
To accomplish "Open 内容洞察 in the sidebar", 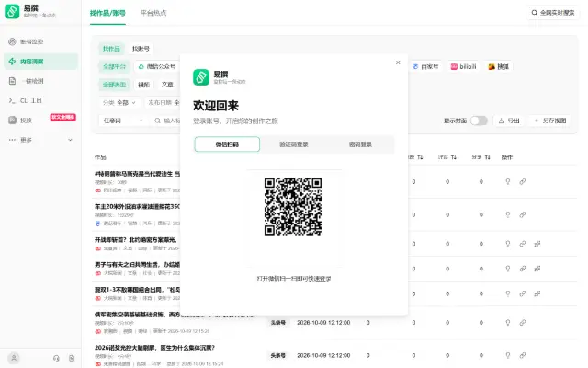I will [x=40, y=62].
